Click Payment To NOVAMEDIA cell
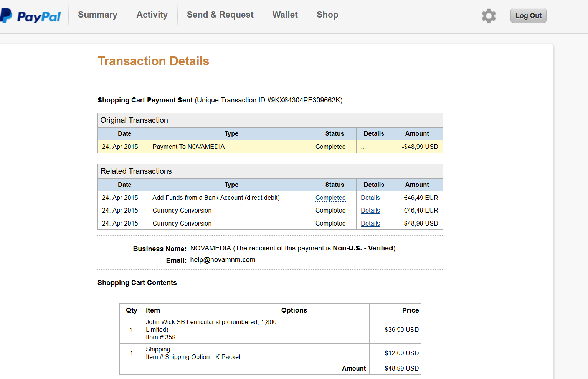This screenshot has width=588, height=379. pyautogui.click(x=230, y=147)
